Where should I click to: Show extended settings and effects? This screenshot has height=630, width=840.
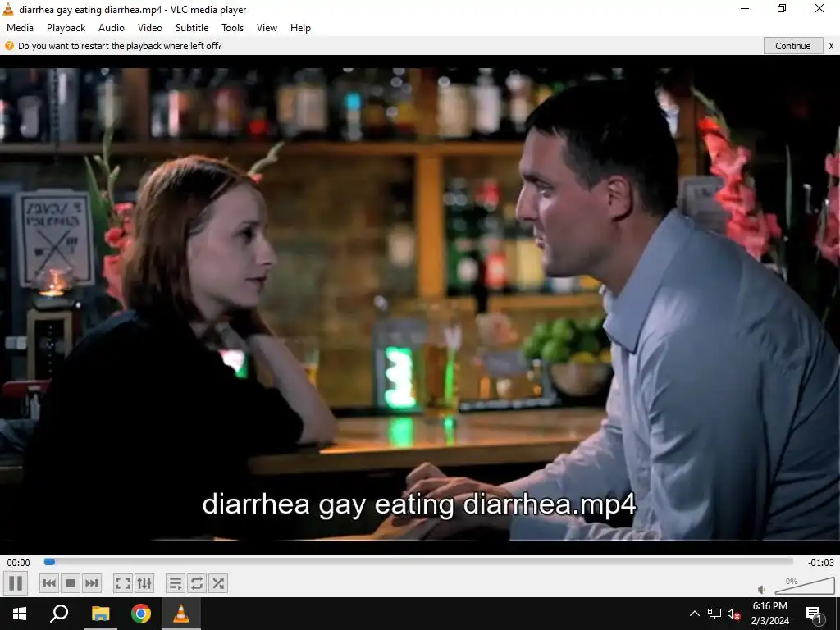tap(144, 583)
